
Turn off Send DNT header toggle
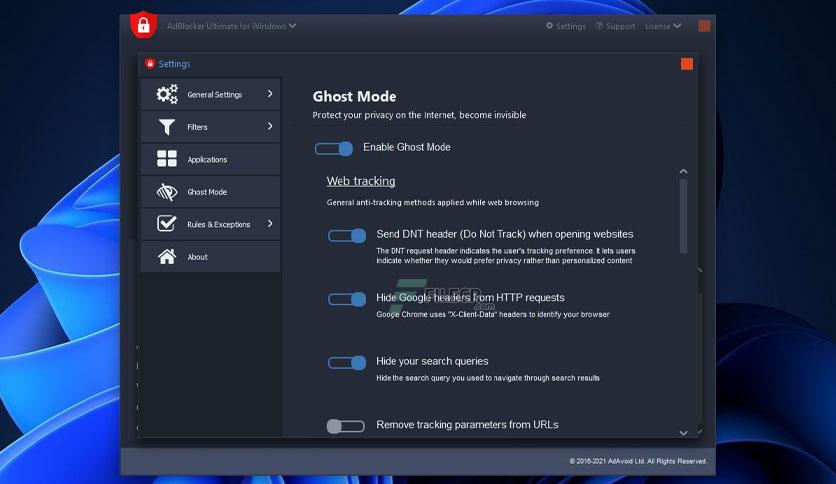click(347, 236)
